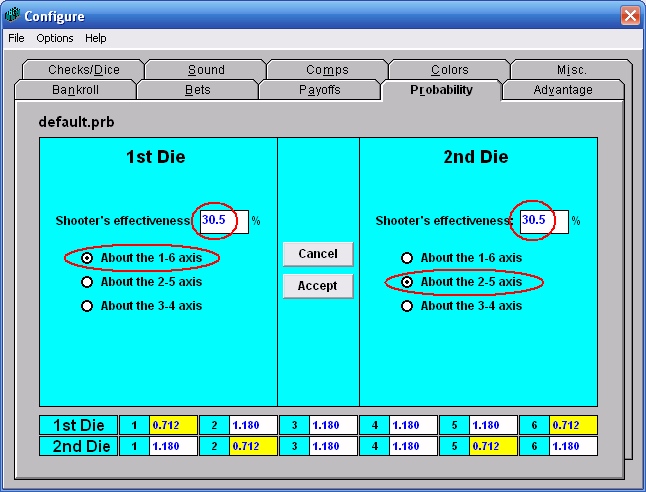The height and width of the screenshot is (492, 646).
Task: Switch to the Payoffs tab
Action: [319, 90]
